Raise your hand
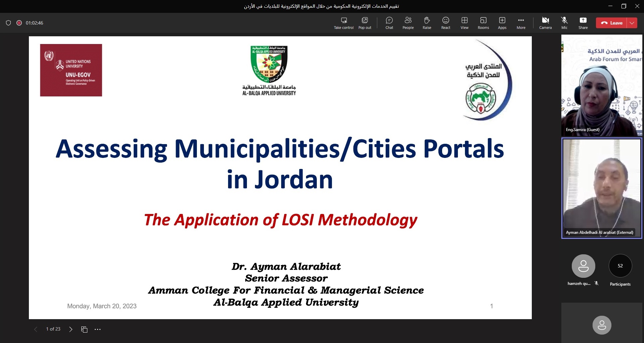 427,23
